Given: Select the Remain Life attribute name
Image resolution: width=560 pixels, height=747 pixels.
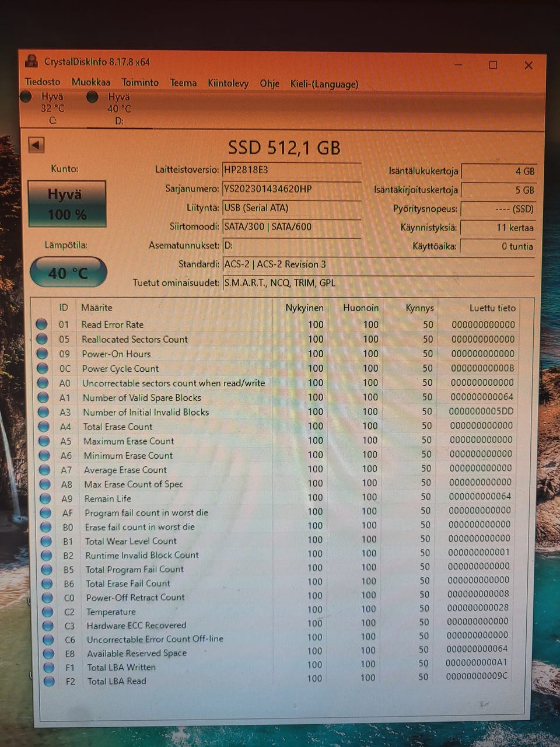Looking at the screenshot, I should (108, 498).
